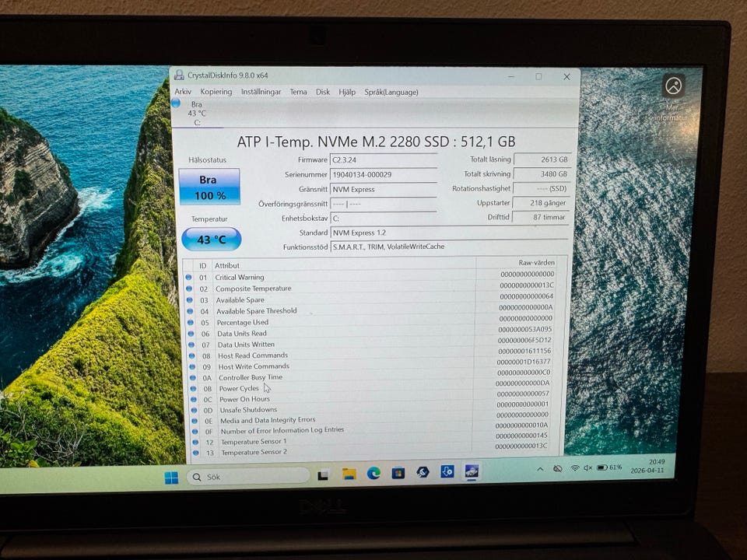
Task: Click the Raw-värden column header
Action: pyautogui.click(x=536, y=262)
